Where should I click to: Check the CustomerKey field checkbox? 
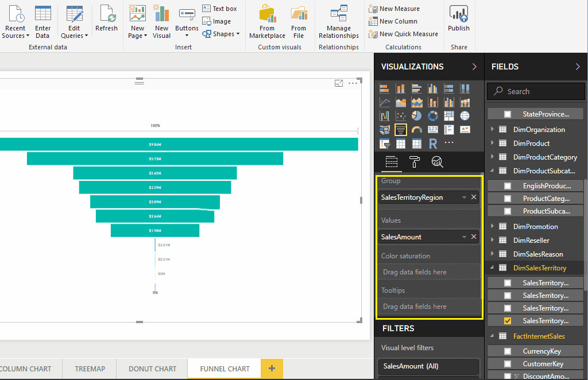pyautogui.click(x=508, y=364)
